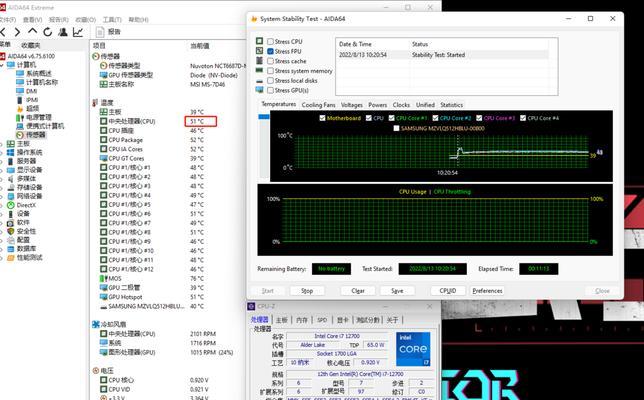644x400 pixels.
Task: Click the 配置 configuration tree icon
Action: point(10,240)
